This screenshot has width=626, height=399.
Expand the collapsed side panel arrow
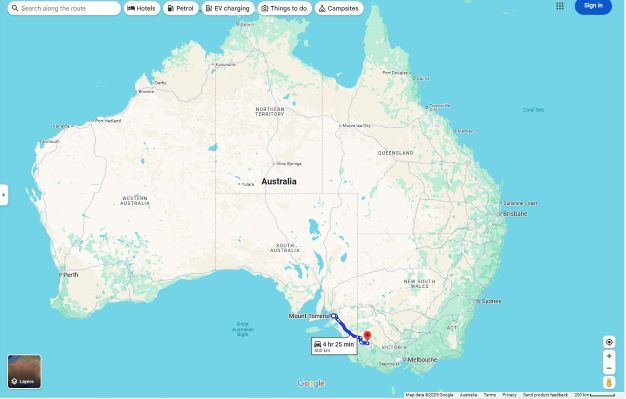click(x=4, y=195)
